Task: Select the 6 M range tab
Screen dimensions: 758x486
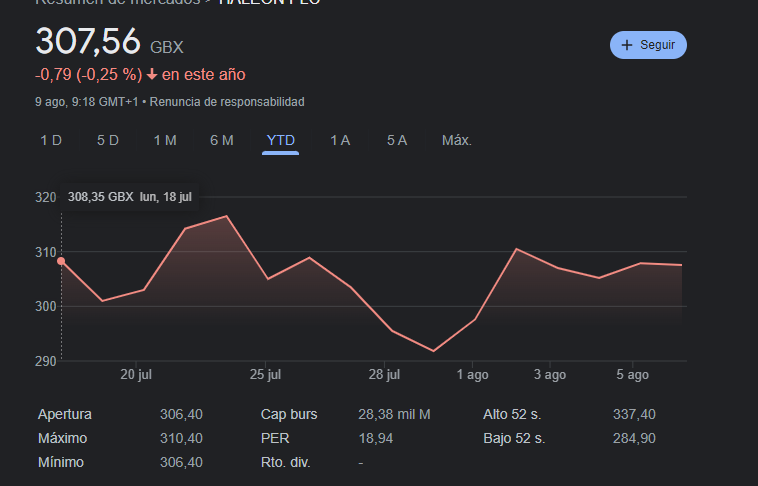Action: tap(222, 140)
